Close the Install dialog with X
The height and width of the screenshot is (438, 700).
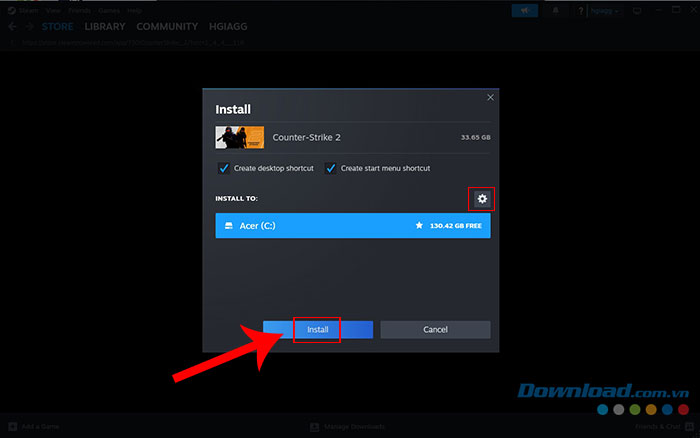490,97
